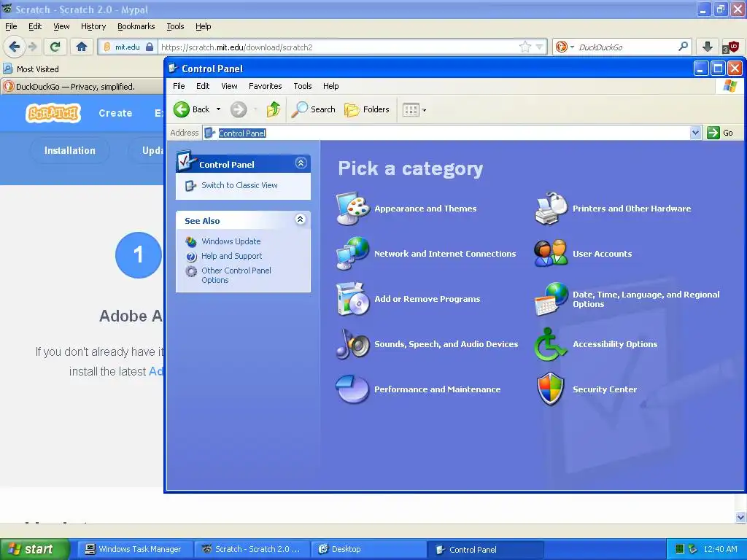Open Mypal History menu
The image size is (747, 560).
pyautogui.click(x=93, y=26)
